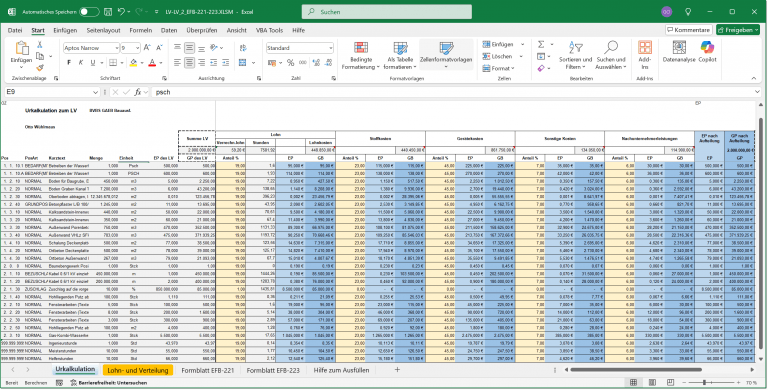
Task: Open the borders dropdown arrow
Action: 122,63
